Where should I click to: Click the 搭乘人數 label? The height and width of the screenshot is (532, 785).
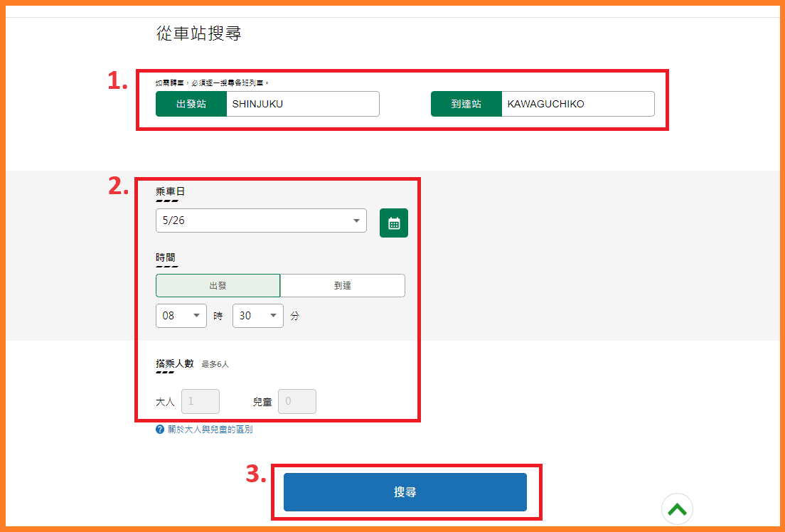pyautogui.click(x=175, y=363)
